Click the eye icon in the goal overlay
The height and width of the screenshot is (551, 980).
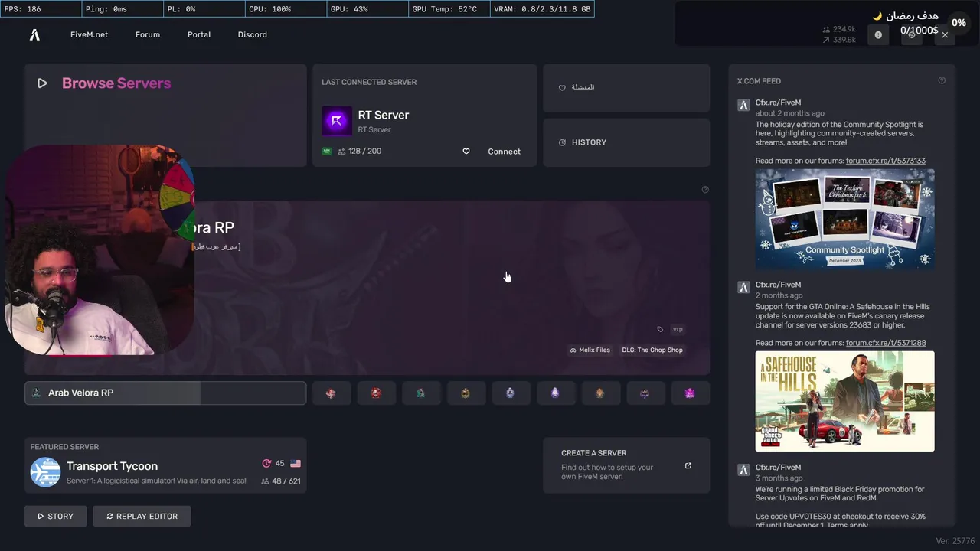click(x=911, y=35)
